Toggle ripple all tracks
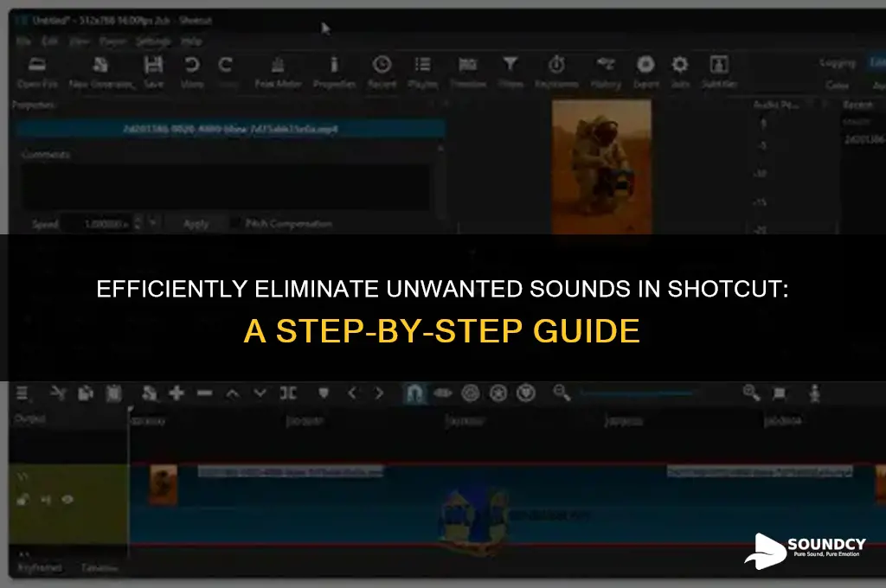Screen dimensions: 886x588 pyautogui.click(x=498, y=393)
